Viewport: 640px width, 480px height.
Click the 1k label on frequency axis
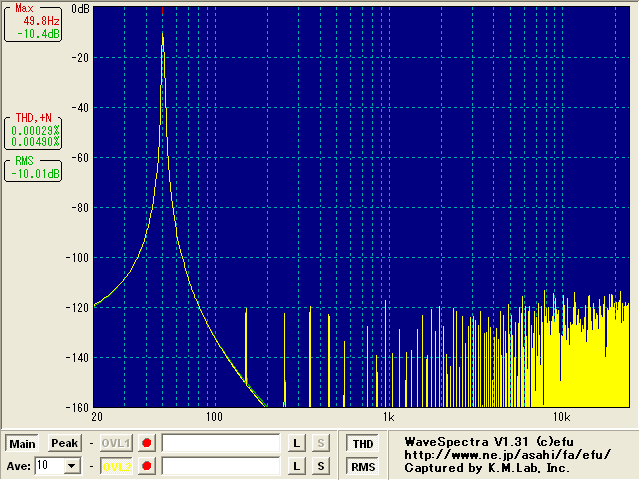(388, 417)
